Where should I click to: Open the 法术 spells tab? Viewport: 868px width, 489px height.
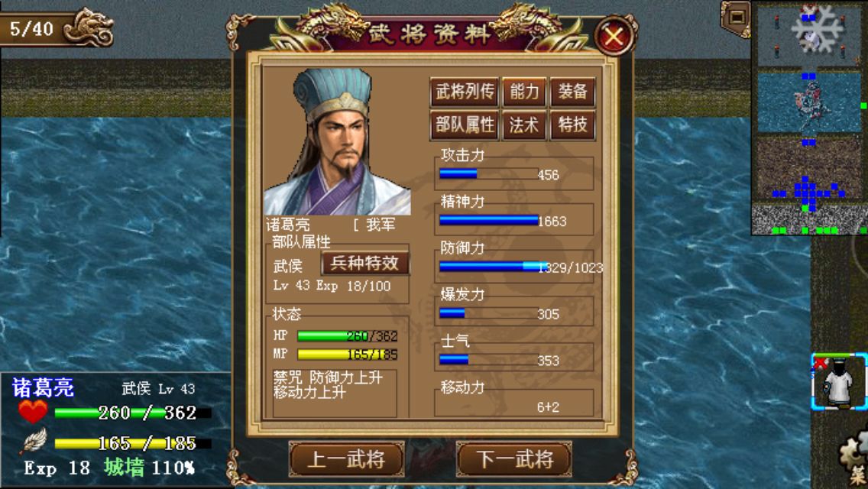tap(523, 125)
